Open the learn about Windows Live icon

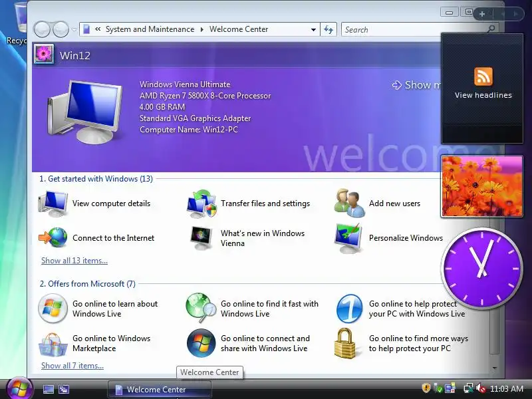pyautogui.click(x=53, y=309)
